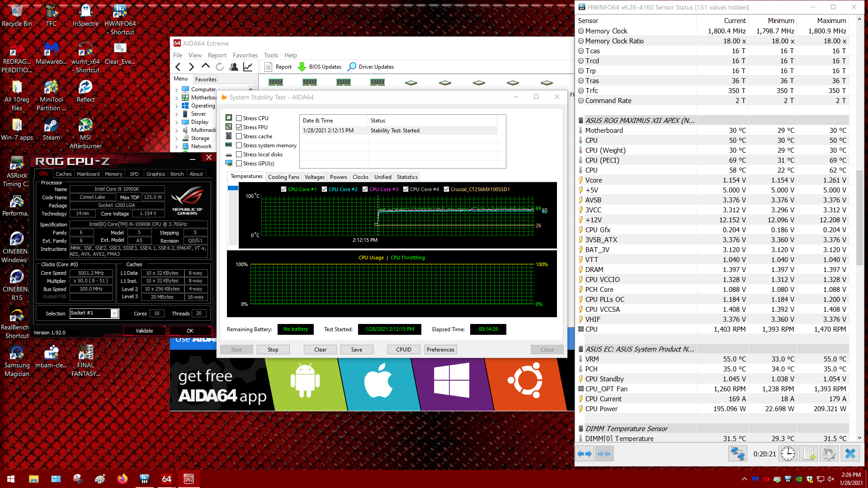
Task: Switch to AIDA64 taskbar icon
Action: coord(166,479)
